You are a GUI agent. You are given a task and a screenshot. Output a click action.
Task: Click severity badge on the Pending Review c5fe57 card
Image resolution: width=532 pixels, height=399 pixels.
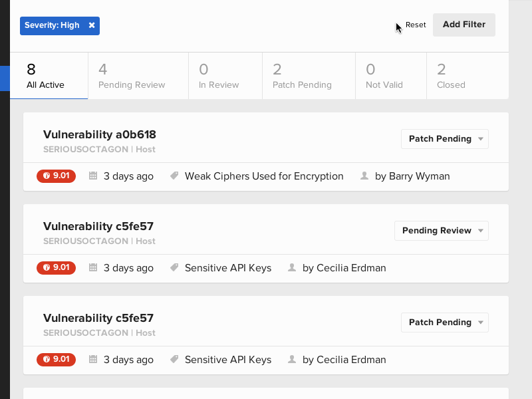tap(56, 268)
